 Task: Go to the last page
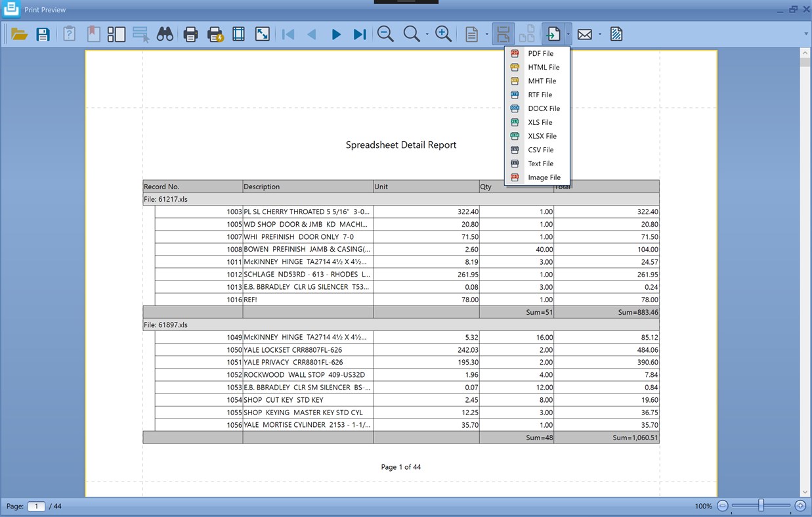tap(359, 34)
